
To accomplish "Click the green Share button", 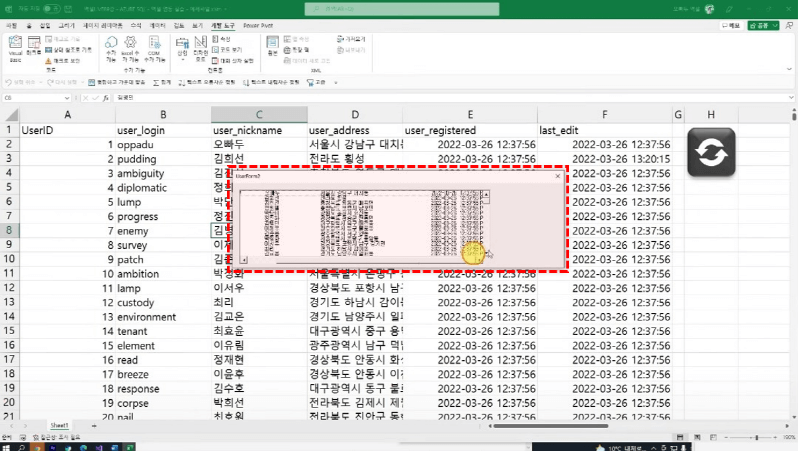I will point(763,26).
